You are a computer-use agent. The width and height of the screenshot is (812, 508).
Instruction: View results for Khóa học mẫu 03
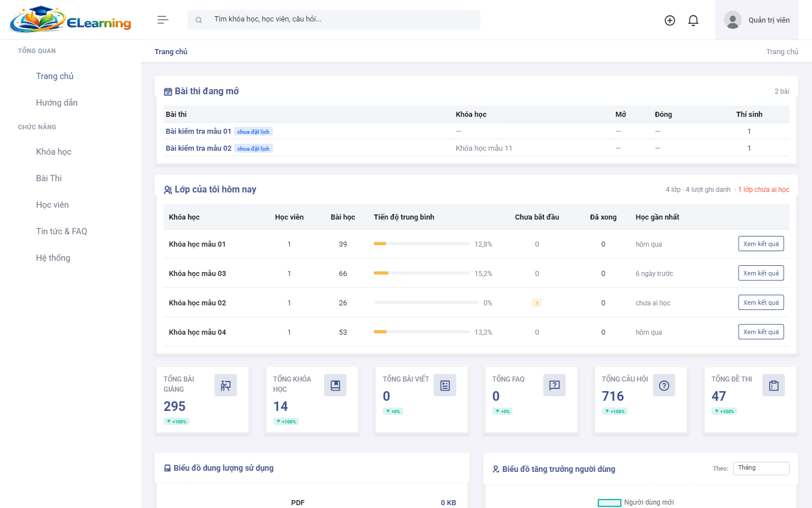[x=761, y=273]
